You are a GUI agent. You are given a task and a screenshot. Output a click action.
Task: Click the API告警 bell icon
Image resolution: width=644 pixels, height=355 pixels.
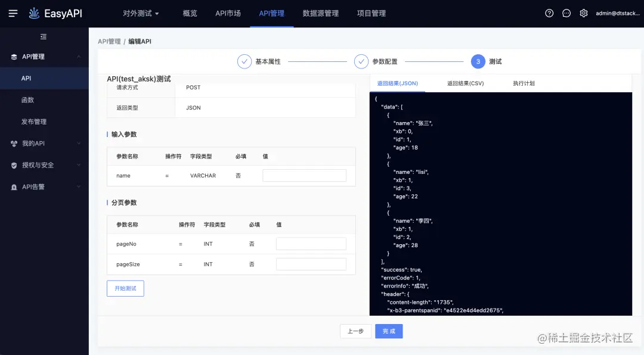[14, 187]
